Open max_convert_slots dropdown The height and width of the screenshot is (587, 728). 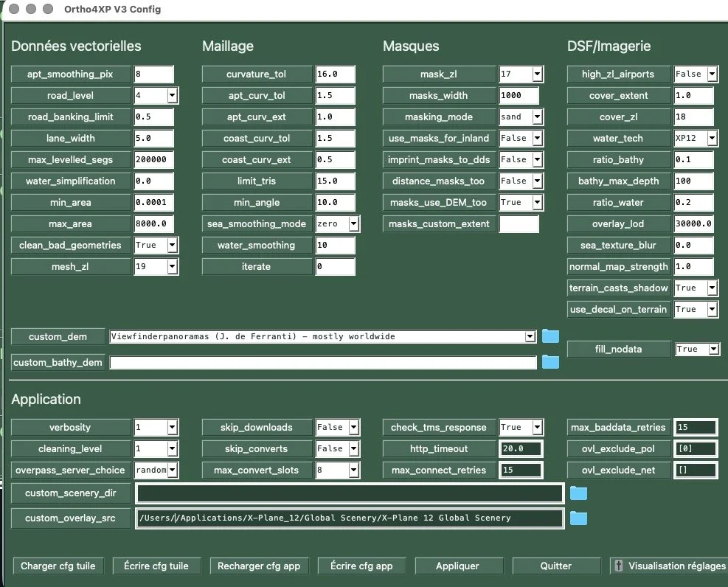[x=354, y=470]
